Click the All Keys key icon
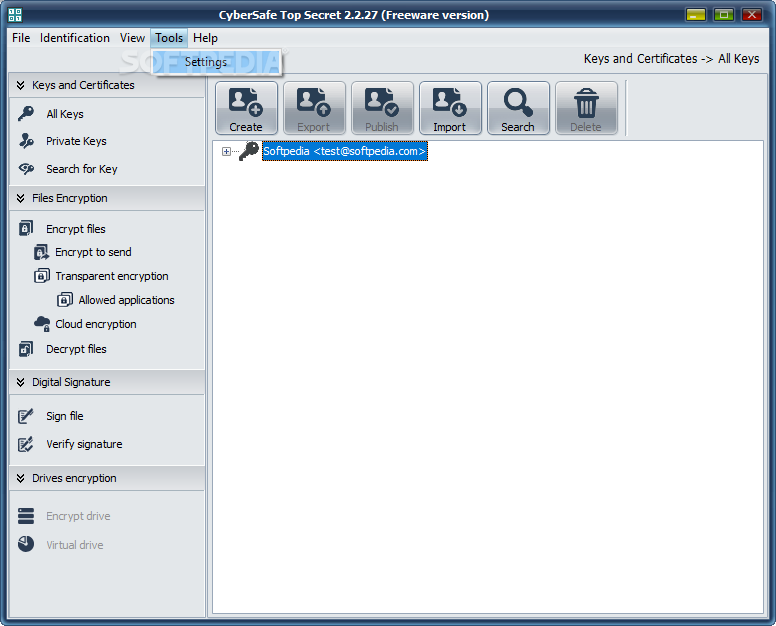This screenshot has width=776, height=626. [26, 114]
